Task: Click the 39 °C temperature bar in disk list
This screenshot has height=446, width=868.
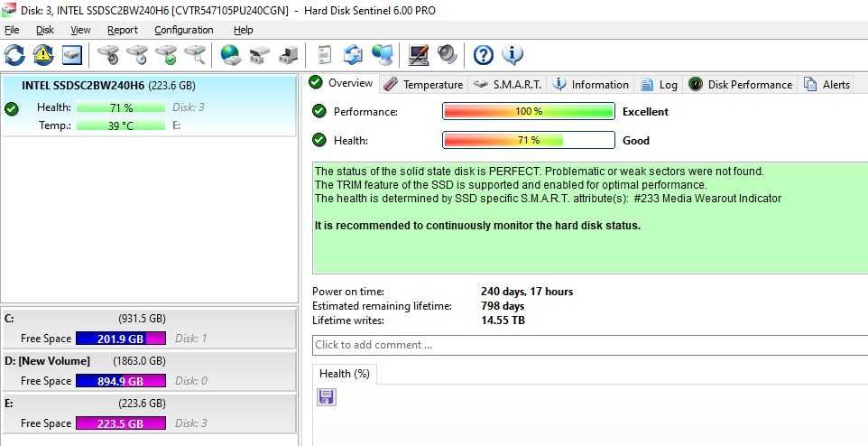Action: (x=121, y=125)
